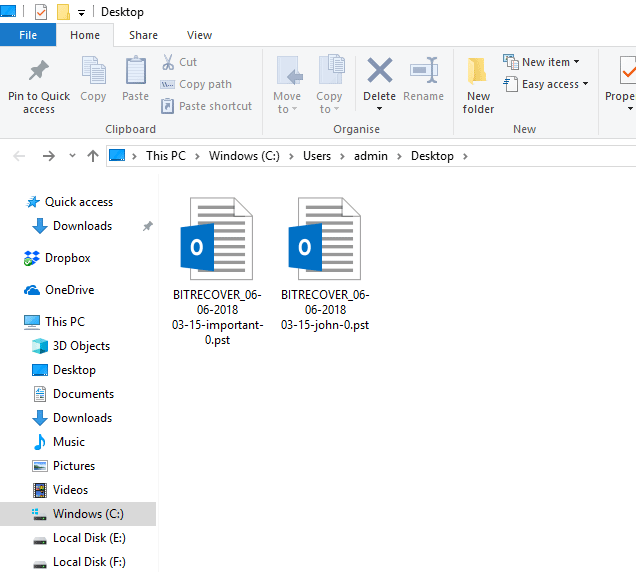Select This PC in navigation pane
The height and width of the screenshot is (572, 636).
(x=55, y=322)
